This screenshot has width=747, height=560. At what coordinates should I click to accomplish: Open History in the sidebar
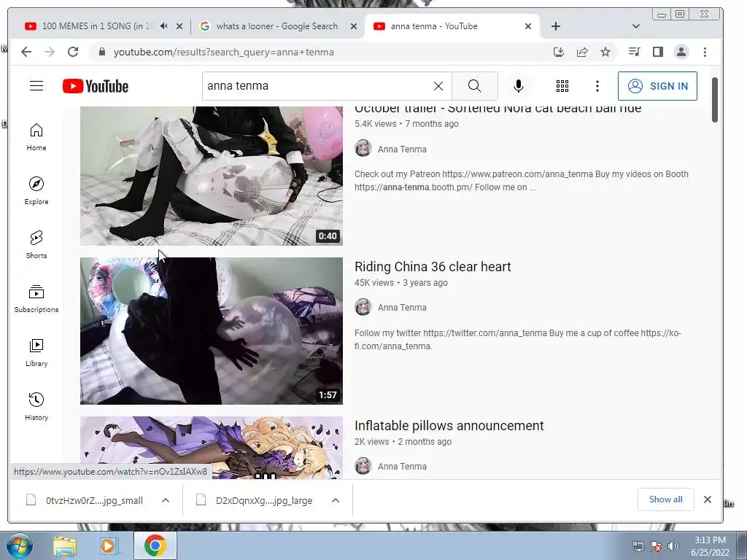[x=36, y=406]
